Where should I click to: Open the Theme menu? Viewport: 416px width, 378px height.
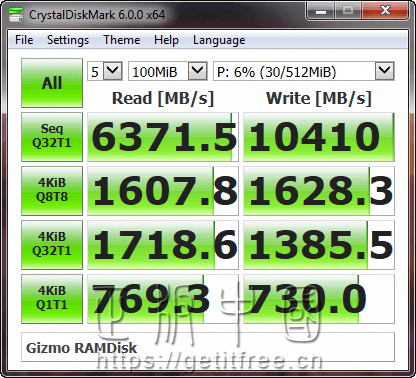pyautogui.click(x=122, y=40)
